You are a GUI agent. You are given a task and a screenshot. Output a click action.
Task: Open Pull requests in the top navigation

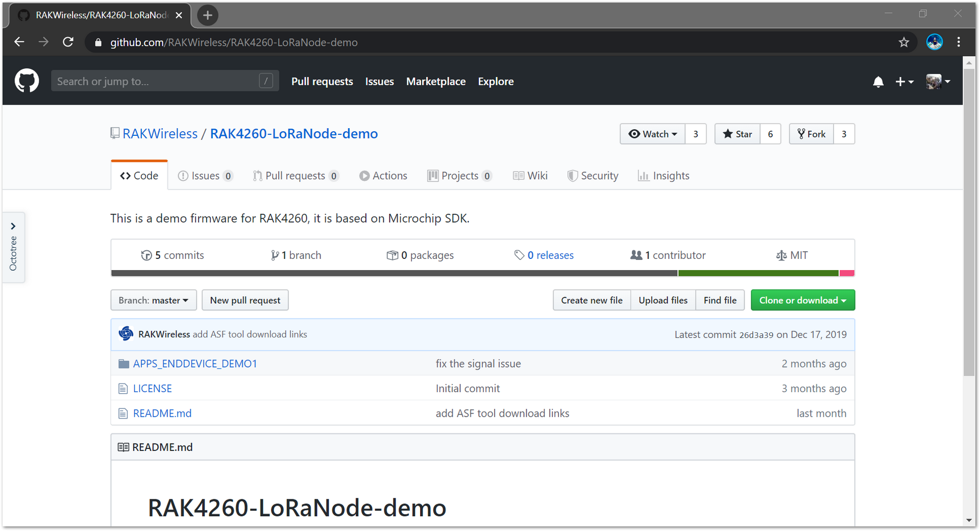[322, 81]
